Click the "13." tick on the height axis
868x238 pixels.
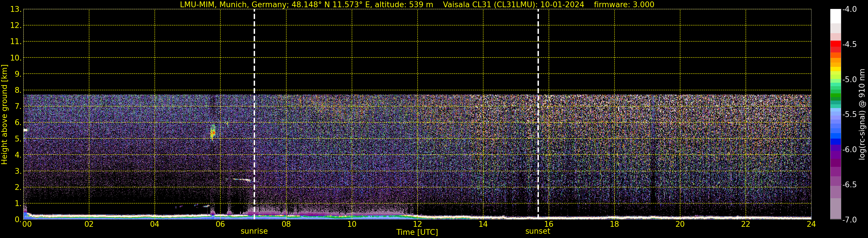16,10
